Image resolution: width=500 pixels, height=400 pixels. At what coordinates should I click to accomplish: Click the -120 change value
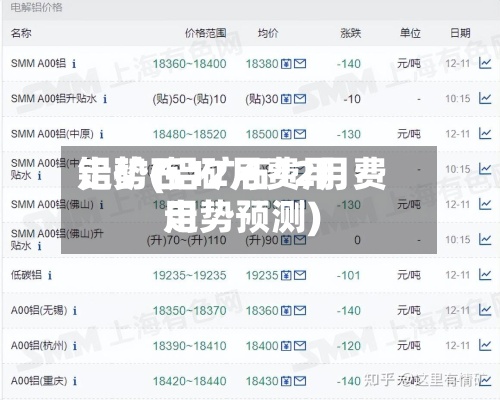tap(349, 346)
